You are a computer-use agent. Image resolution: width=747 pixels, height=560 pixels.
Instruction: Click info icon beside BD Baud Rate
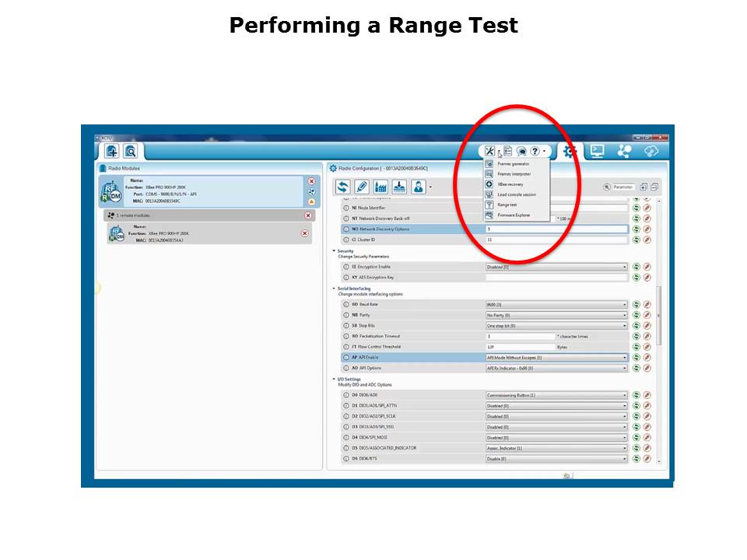coord(346,305)
